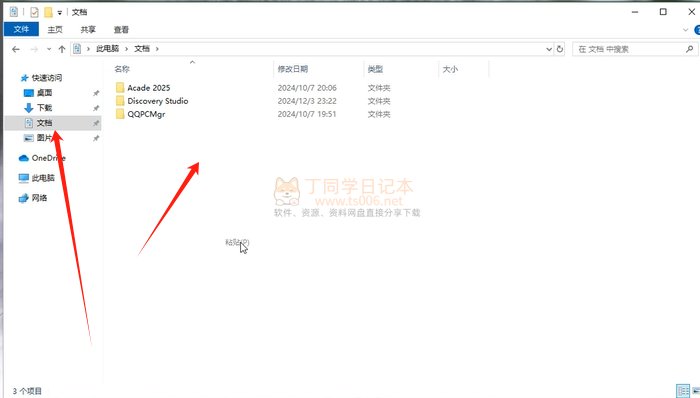700x398 pixels.
Task: Expand the ribbon with the chevron
Action: [x=685, y=30]
